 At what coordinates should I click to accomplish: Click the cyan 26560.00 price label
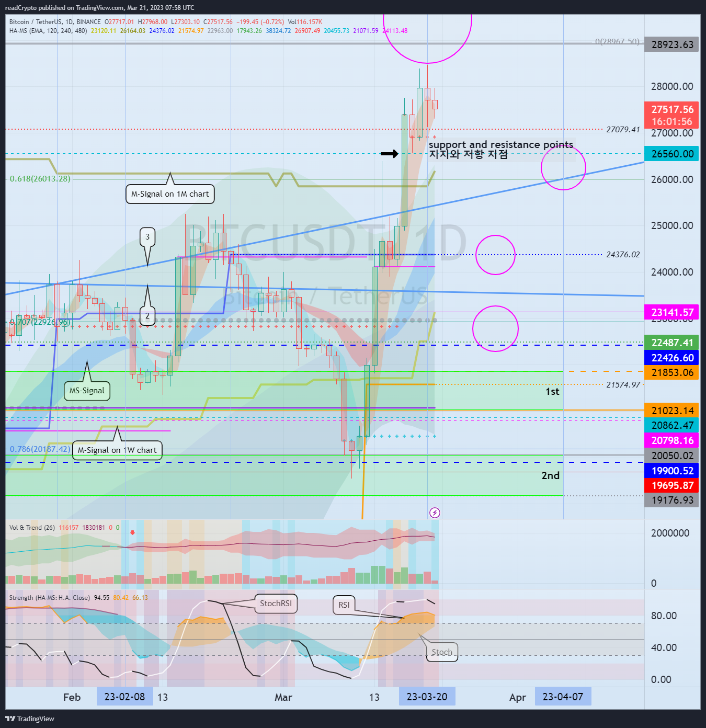[671, 154]
